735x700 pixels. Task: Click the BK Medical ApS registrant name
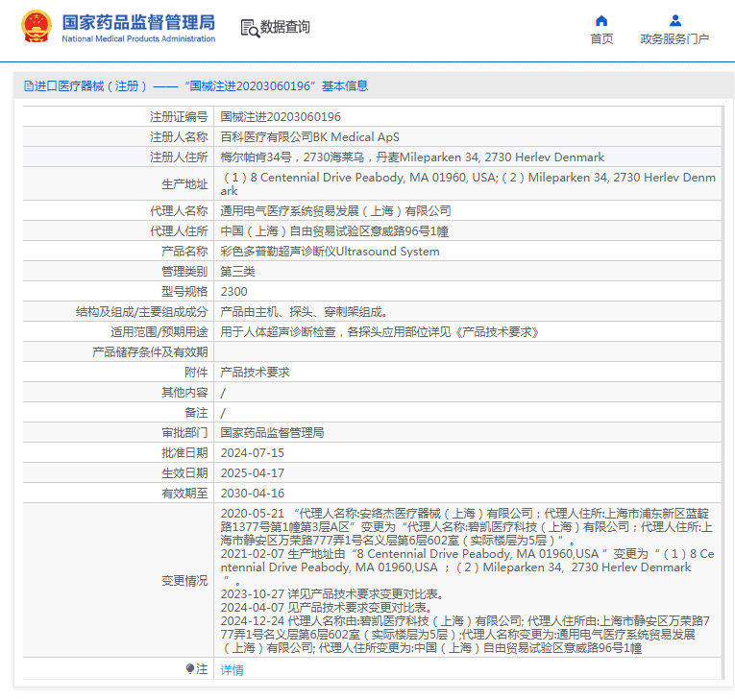point(309,136)
